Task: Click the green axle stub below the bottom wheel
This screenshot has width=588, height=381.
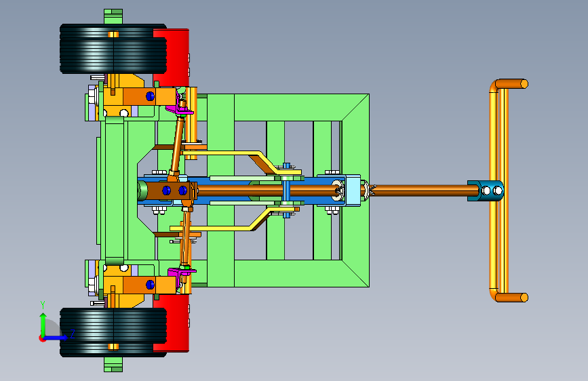Action: click(x=113, y=364)
